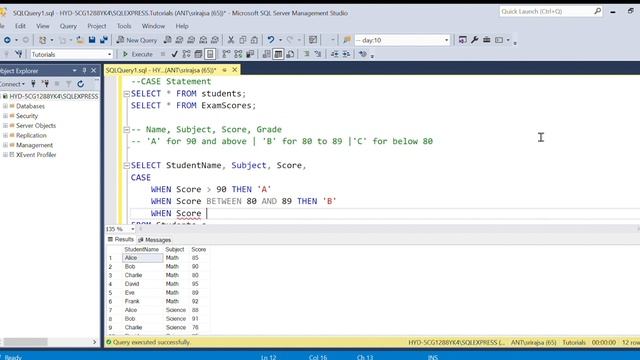Select the XEvent Profiler tree node

pyautogui.click(x=36, y=155)
